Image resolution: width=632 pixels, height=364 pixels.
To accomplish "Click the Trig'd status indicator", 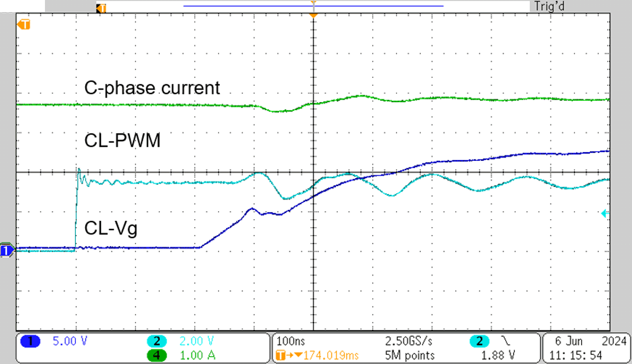I will [x=549, y=7].
